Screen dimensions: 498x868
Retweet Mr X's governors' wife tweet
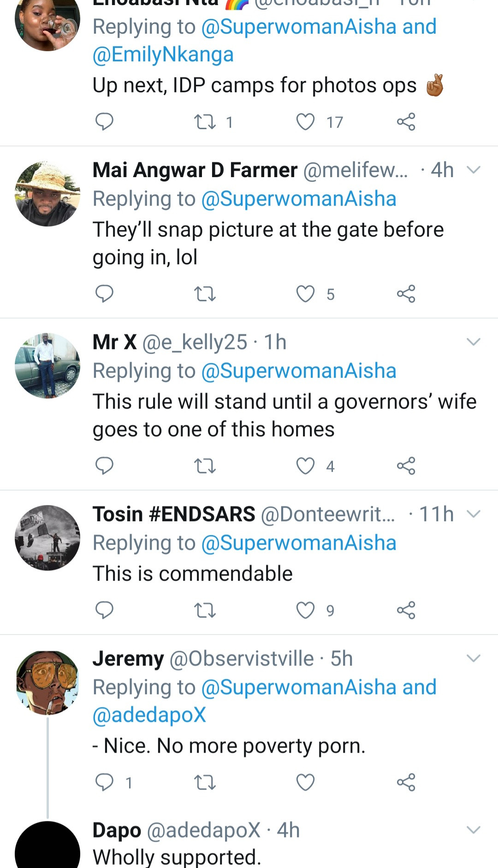(205, 466)
